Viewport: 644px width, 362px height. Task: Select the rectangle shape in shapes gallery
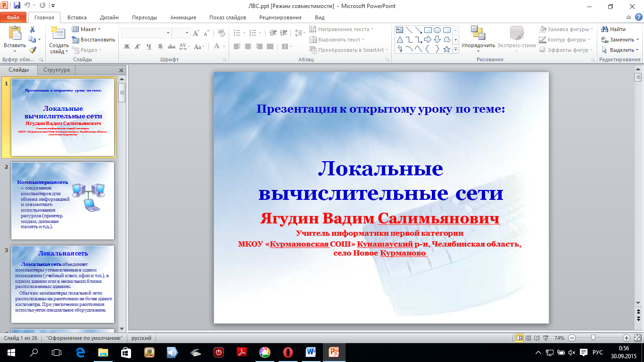(428, 30)
